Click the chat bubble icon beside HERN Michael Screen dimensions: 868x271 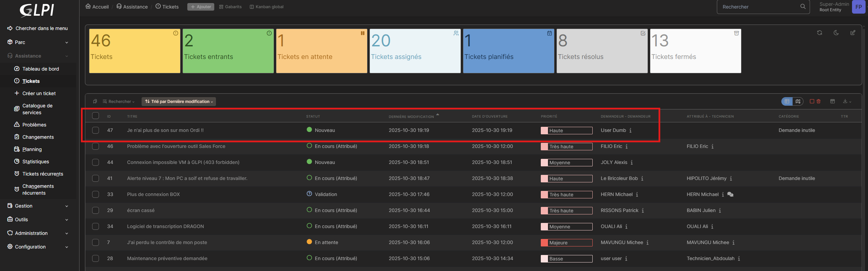click(730, 194)
